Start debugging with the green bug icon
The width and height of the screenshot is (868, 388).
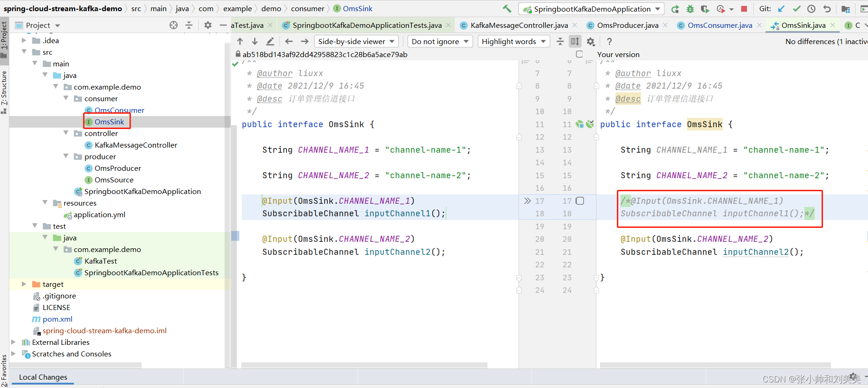pos(690,9)
